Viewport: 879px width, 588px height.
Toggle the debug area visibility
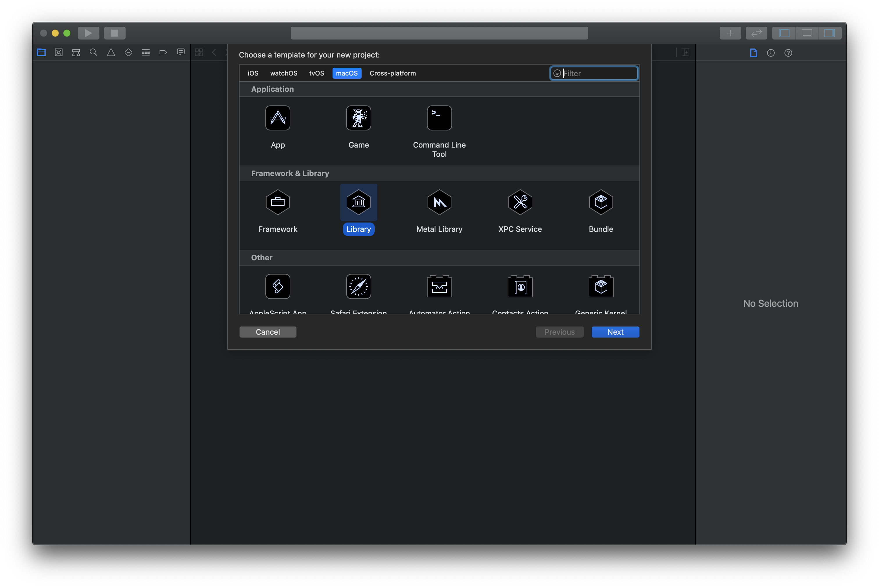point(807,33)
